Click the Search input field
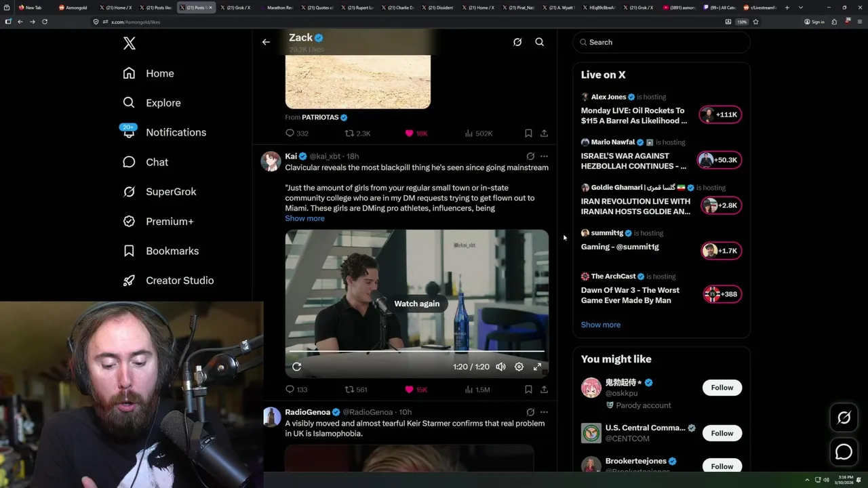The image size is (868, 488). (x=661, y=42)
